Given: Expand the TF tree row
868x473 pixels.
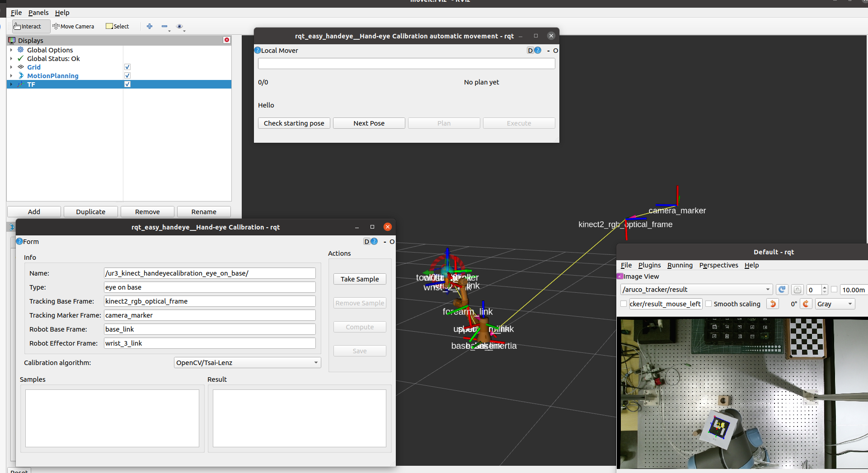Looking at the screenshot, I should [x=11, y=84].
